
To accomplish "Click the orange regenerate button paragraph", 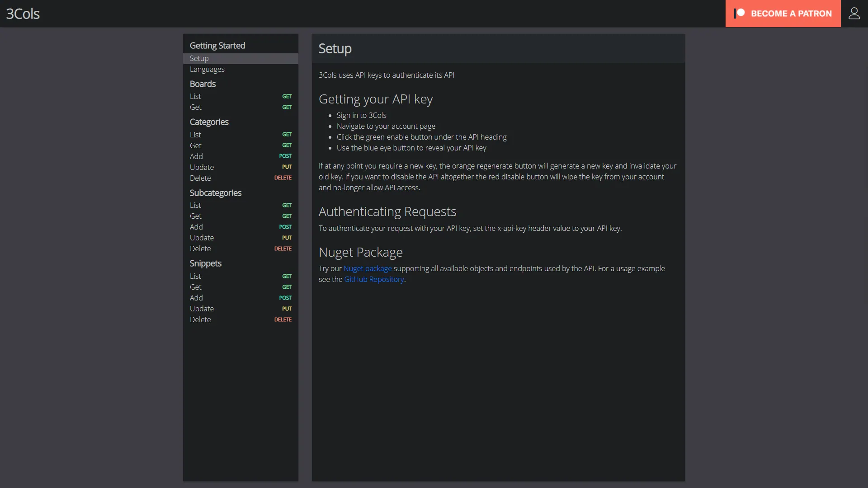I will tap(498, 177).
